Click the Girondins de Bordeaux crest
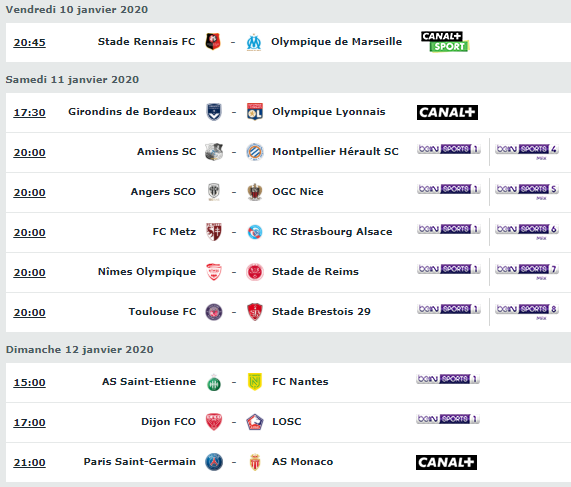Image resolution: width=571 pixels, height=487 pixels. [214, 112]
